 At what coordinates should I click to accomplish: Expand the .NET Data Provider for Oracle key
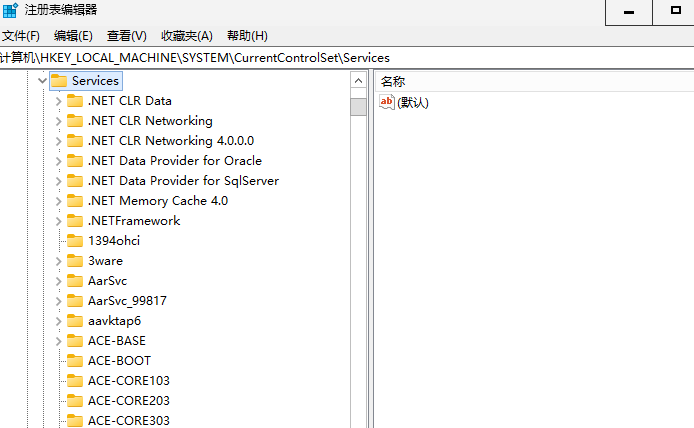tap(58, 161)
